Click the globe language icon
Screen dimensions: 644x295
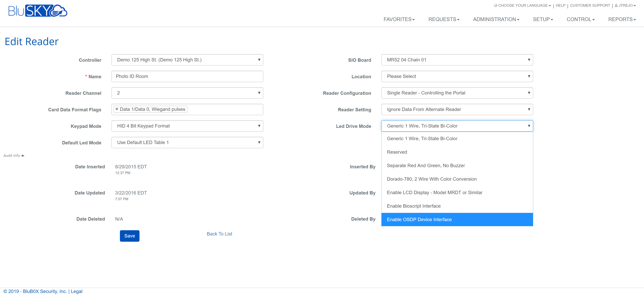(x=496, y=6)
